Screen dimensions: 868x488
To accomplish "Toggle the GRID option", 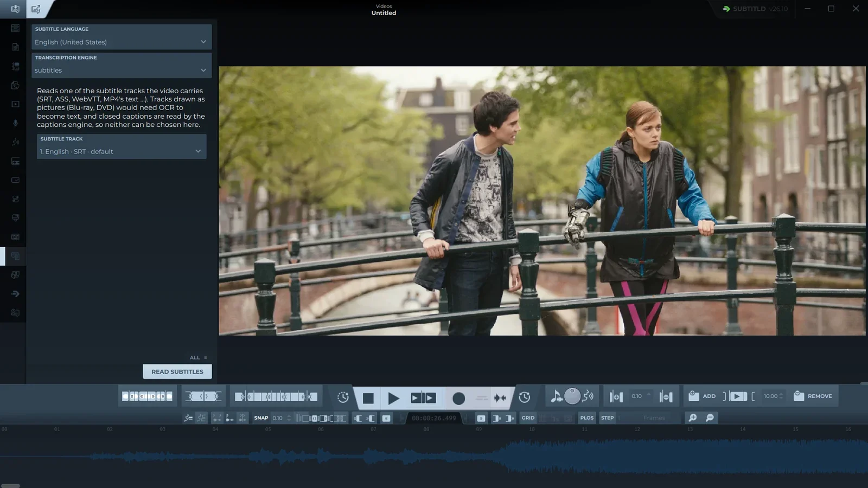I will (x=528, y=418).
